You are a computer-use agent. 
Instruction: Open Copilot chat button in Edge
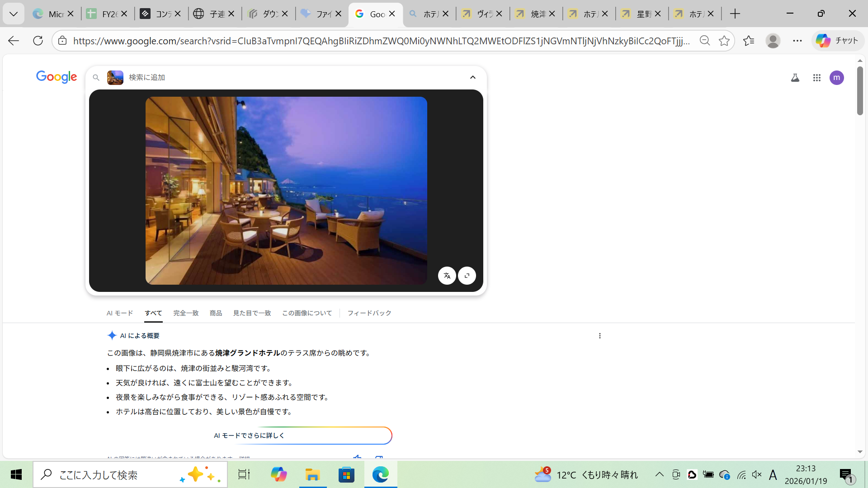pos(837,41)
